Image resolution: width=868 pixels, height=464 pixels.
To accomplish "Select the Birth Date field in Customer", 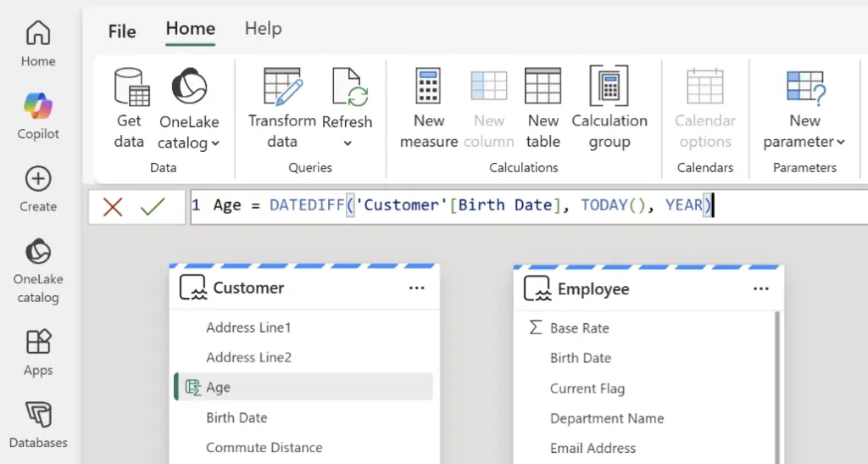I will point(236,417).
